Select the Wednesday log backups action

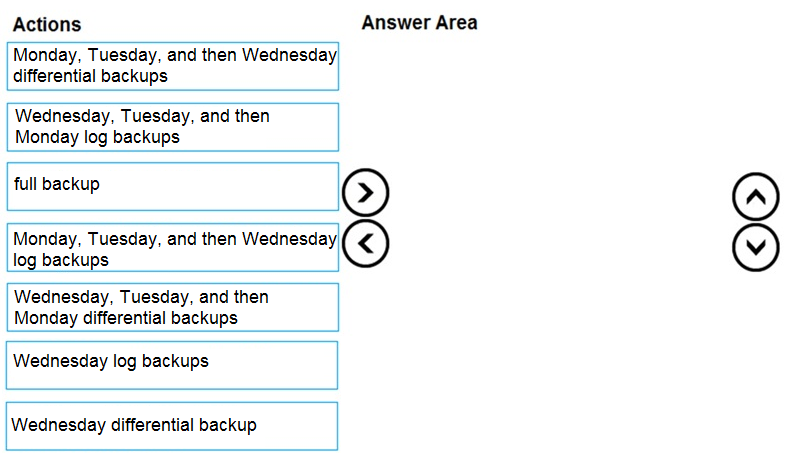click(x=172, y=366)
